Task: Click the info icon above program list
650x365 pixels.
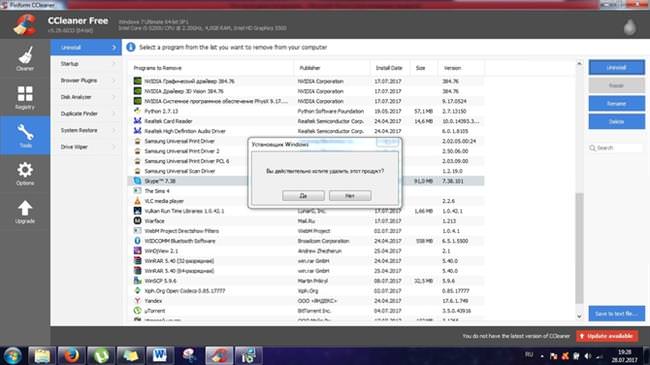Action: pos(131,47)
